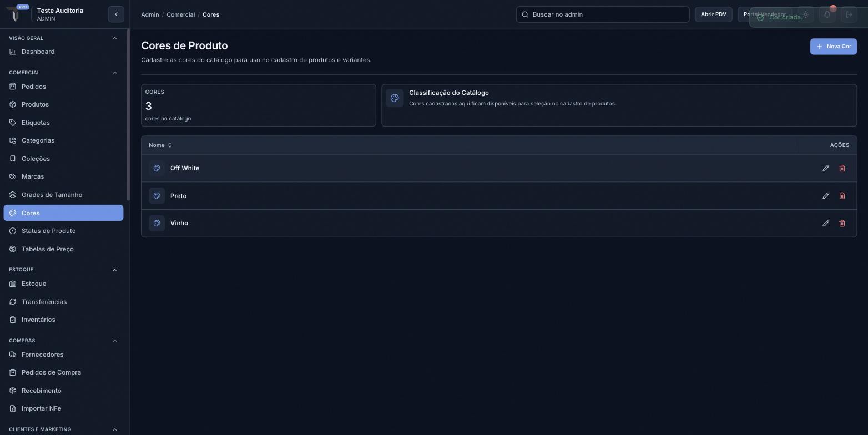
Task: Open Dashboard in the sidebar
Action: click(63, 52)
